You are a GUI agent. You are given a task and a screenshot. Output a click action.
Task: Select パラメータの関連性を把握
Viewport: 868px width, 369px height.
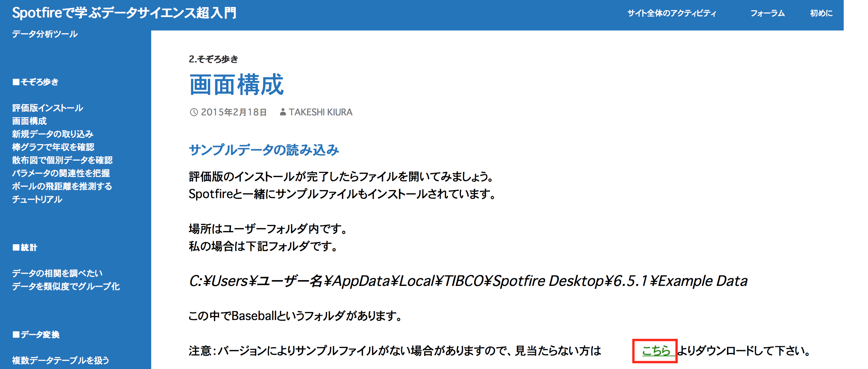point(62,173)
